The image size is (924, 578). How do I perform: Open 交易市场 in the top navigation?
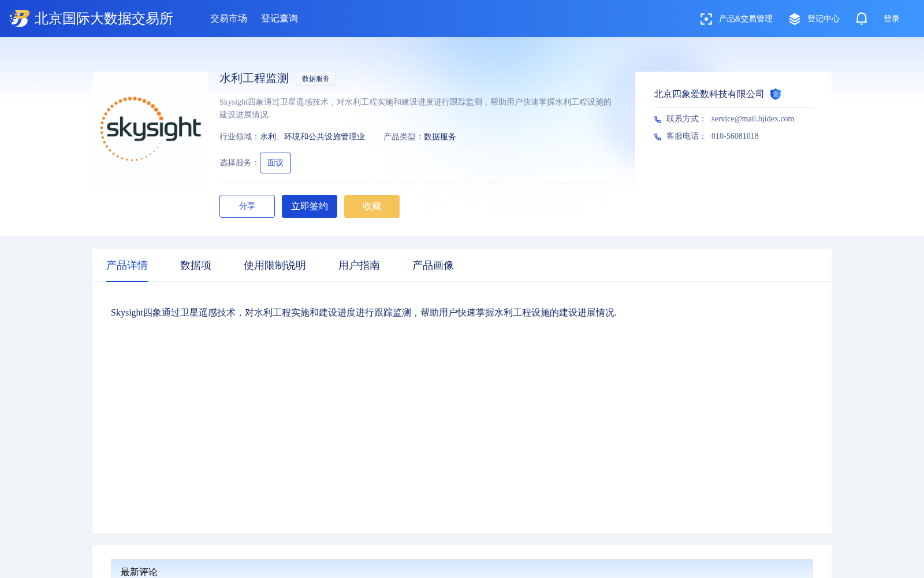tap(229, 18)
